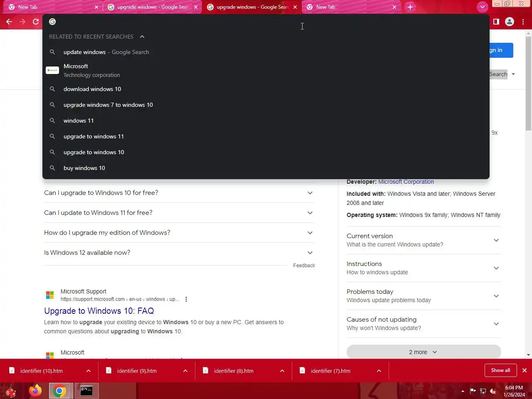
Task: Click the Start button on taskbar
Action: pyautogui.click(x=11, y=391)
